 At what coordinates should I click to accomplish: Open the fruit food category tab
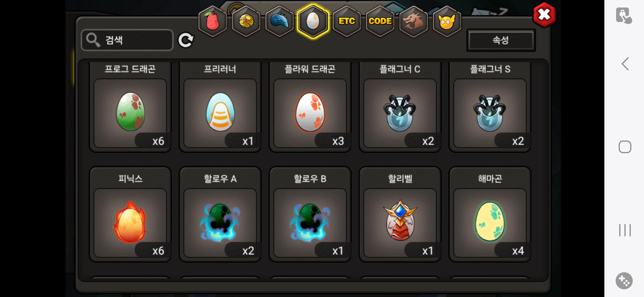click(212, 21)
